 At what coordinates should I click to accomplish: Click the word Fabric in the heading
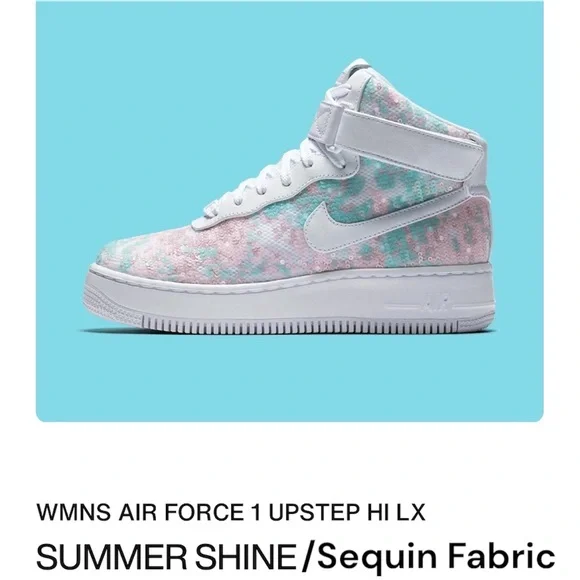(501, 556)
